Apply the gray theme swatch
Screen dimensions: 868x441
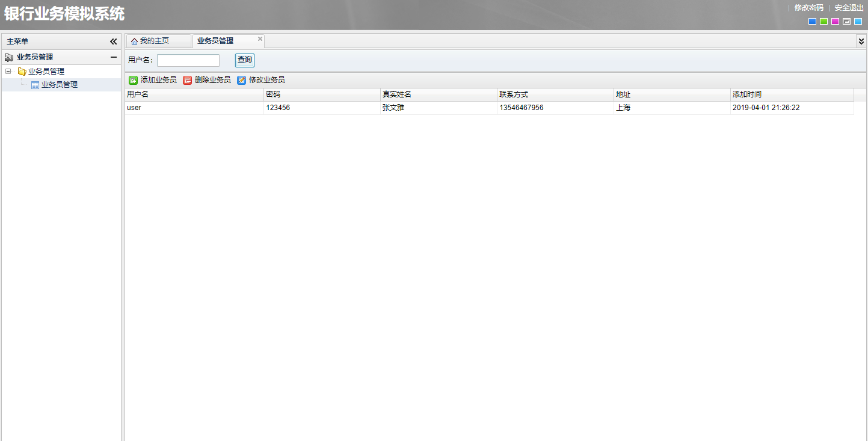(x=846, y=22)
